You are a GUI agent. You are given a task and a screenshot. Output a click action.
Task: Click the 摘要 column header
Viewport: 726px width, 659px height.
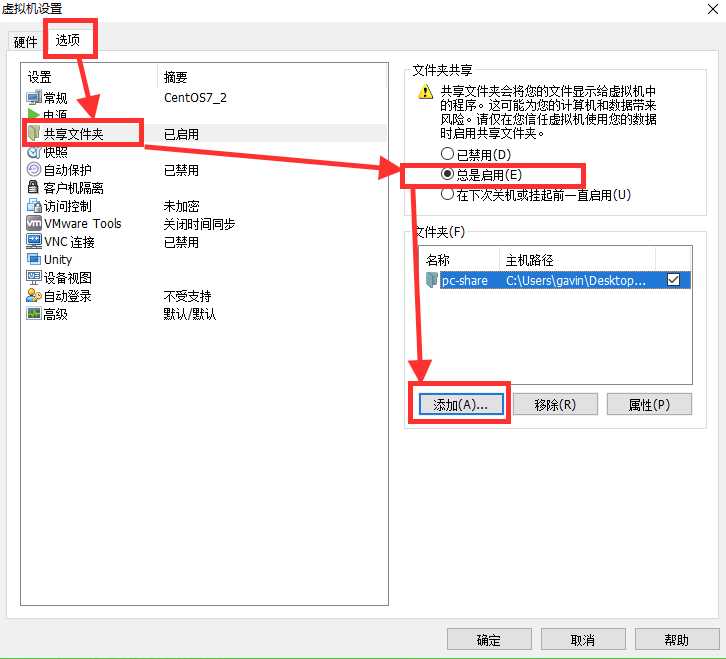[x=175, y=77]
